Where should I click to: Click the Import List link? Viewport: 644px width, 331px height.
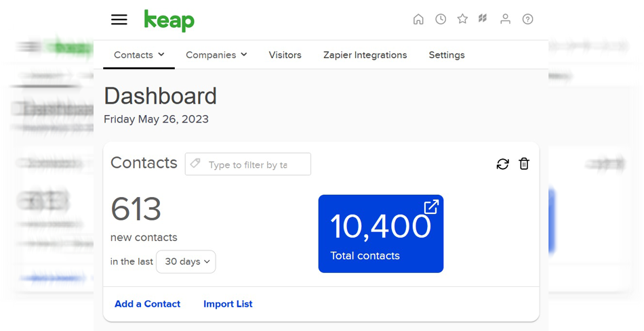228,304
